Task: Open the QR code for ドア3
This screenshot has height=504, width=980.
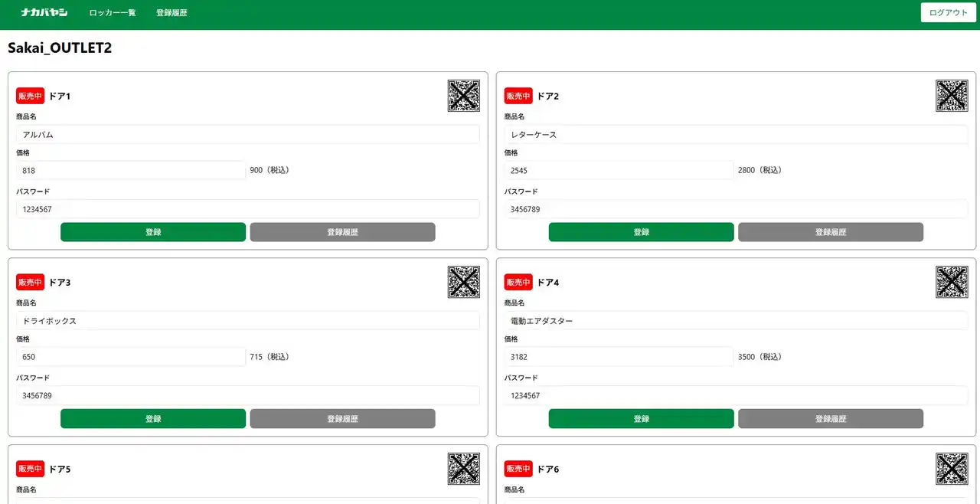Action: click(x=463, y=282)
